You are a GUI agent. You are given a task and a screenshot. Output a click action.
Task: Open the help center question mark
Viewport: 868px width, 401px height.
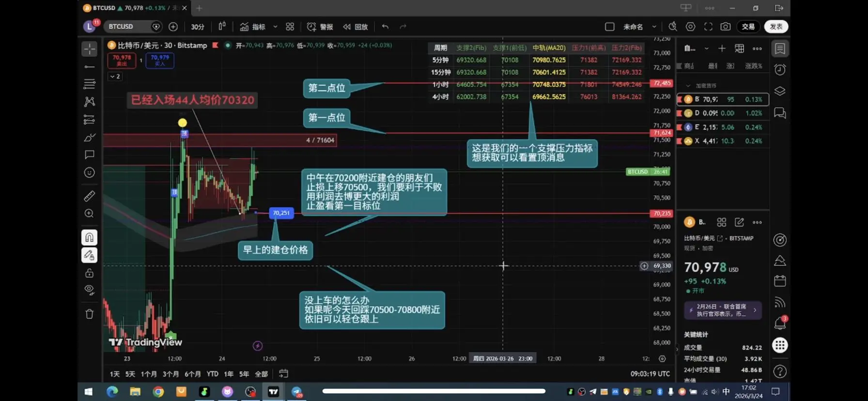coord(780,371)
